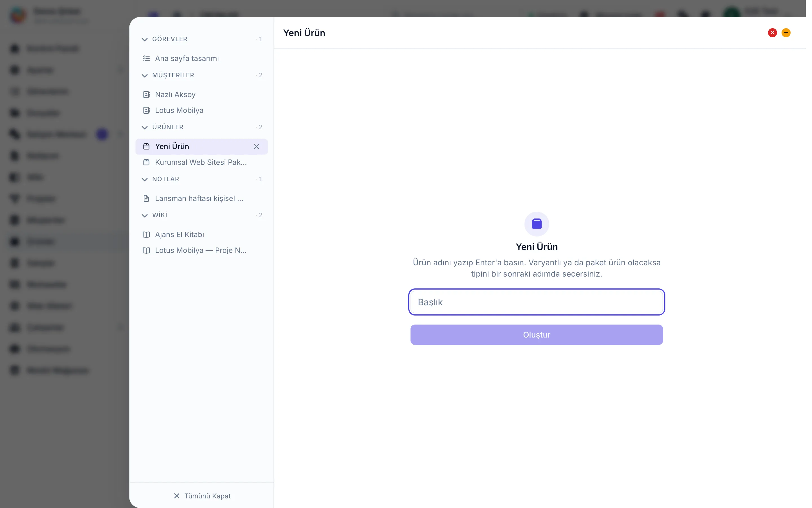Minimize the panel with the orange button
The image size is (812, 508).
pos(786,32)
